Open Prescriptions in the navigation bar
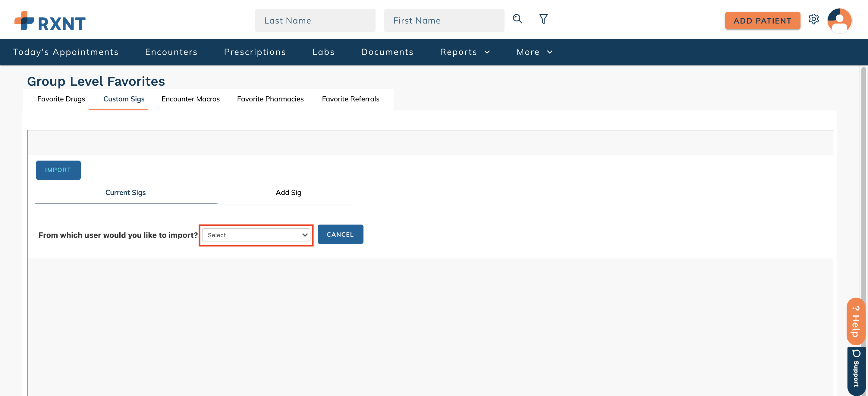Screen dimensions: 868x396 tap(255, 52)
